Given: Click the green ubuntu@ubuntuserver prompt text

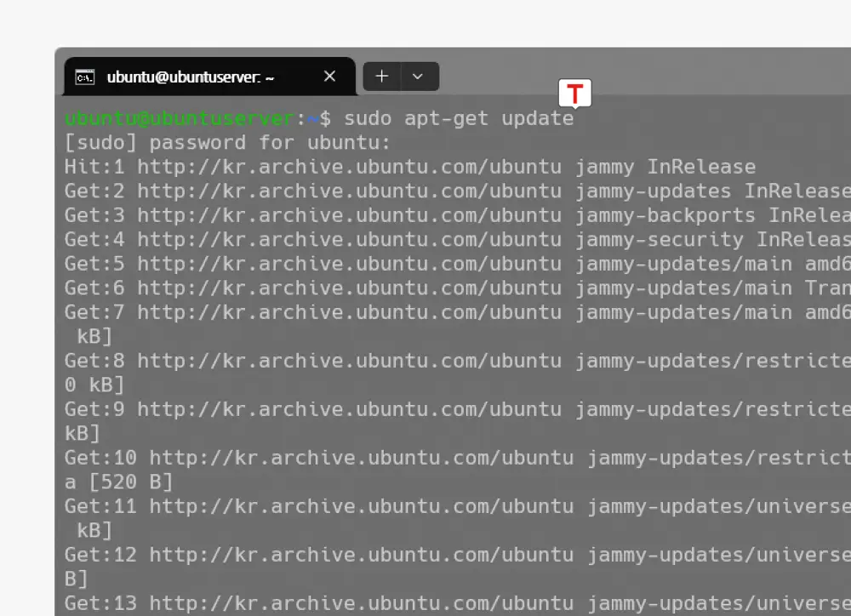Looking at the screenshot, I should pyautogui.click(x=180, y=118).
